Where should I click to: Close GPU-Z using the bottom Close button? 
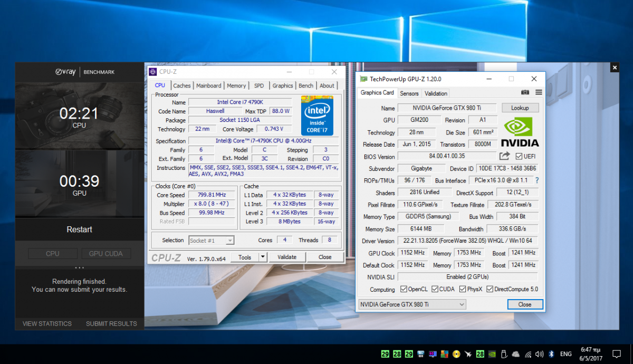click(525, 304)
